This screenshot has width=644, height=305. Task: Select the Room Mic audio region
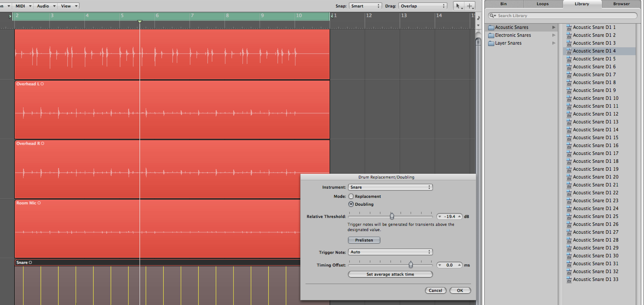(158, 229)
